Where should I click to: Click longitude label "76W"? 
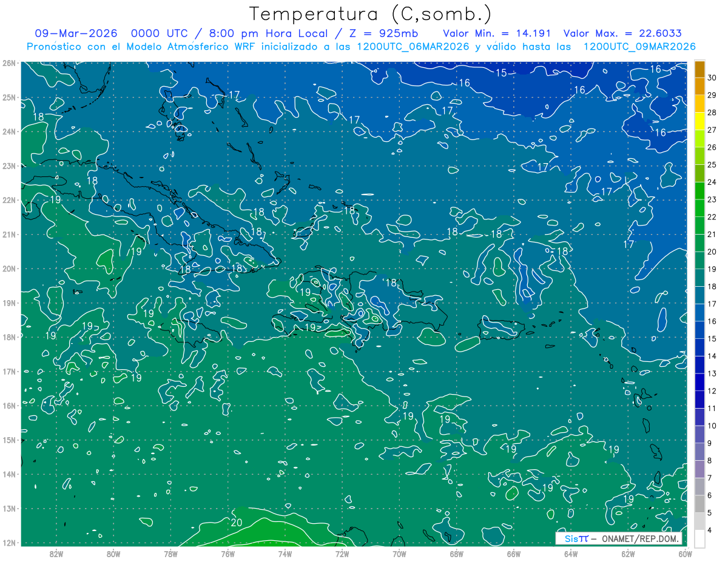tap(228, 554)
